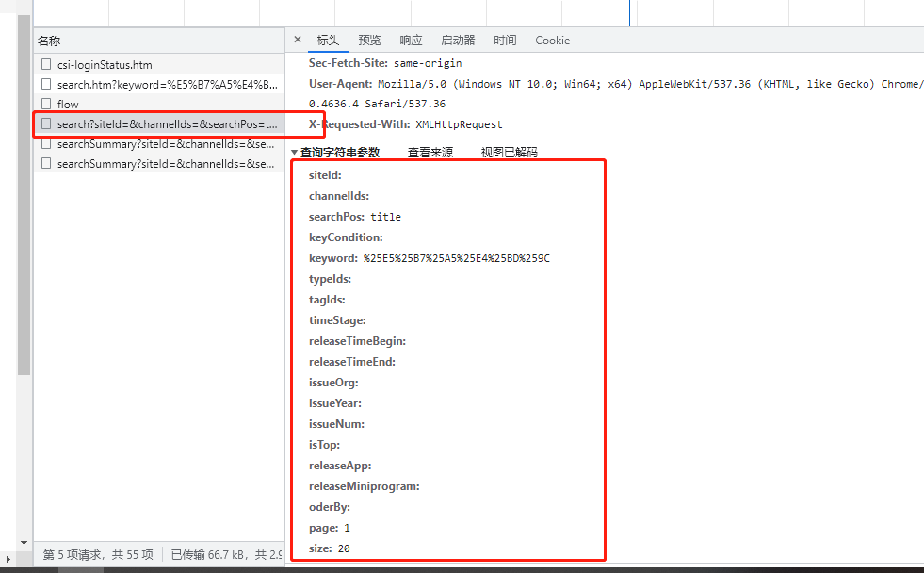The height and width of the screenshot is (573, 924).
Task: Click the down arrow of the left scrollbar
Action: (x=24, y=542)
